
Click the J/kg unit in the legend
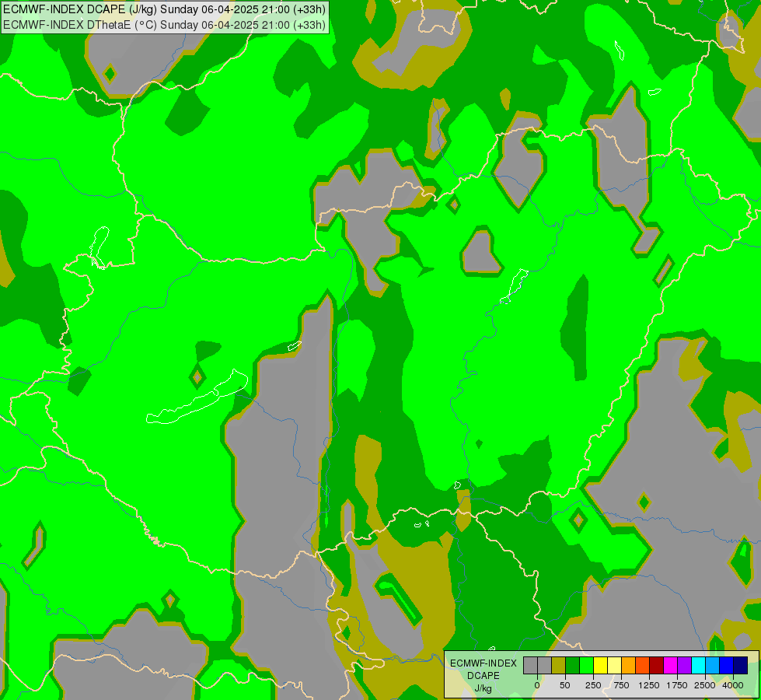[483, 689]
